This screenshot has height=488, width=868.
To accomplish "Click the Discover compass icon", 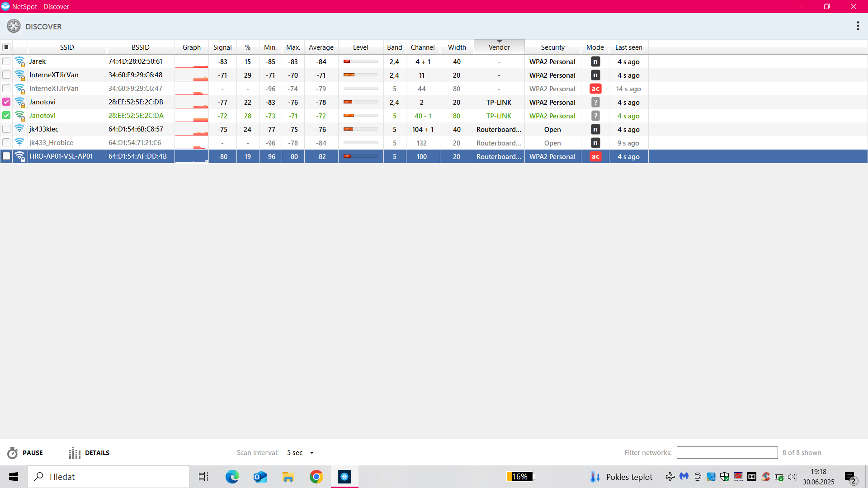I will click(x=14, y=26).
